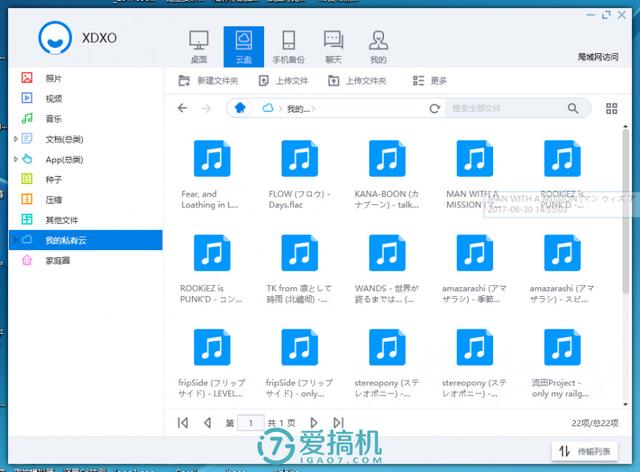Open the 桌面 desktop tab
The image size is (640, 472).
coord(199,47)
